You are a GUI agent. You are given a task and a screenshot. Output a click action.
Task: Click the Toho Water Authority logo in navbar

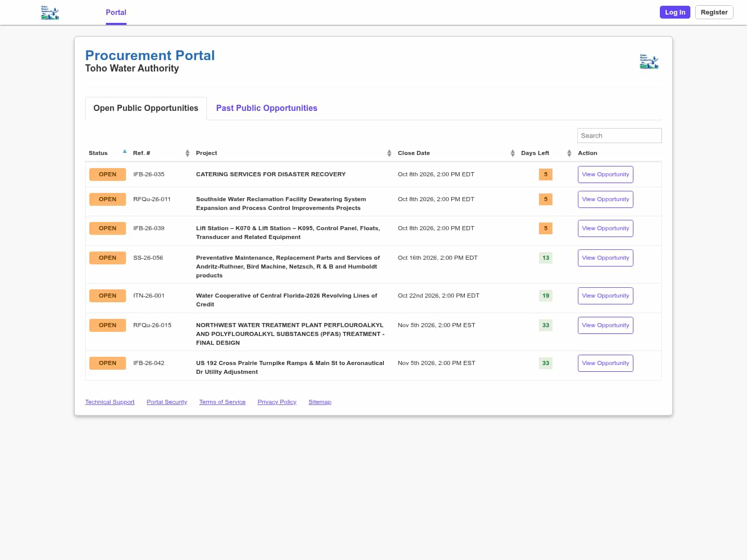(x=50, y=12)
